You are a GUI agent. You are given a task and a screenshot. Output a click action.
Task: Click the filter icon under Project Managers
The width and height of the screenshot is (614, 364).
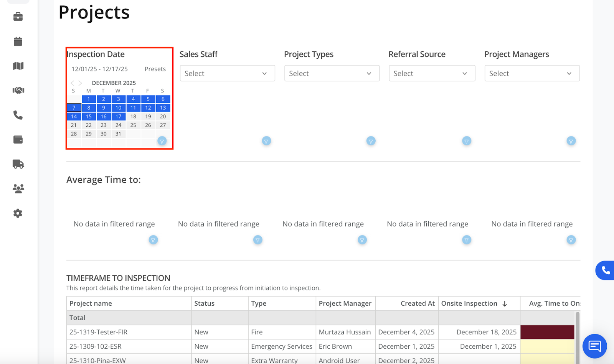point(571,141)
